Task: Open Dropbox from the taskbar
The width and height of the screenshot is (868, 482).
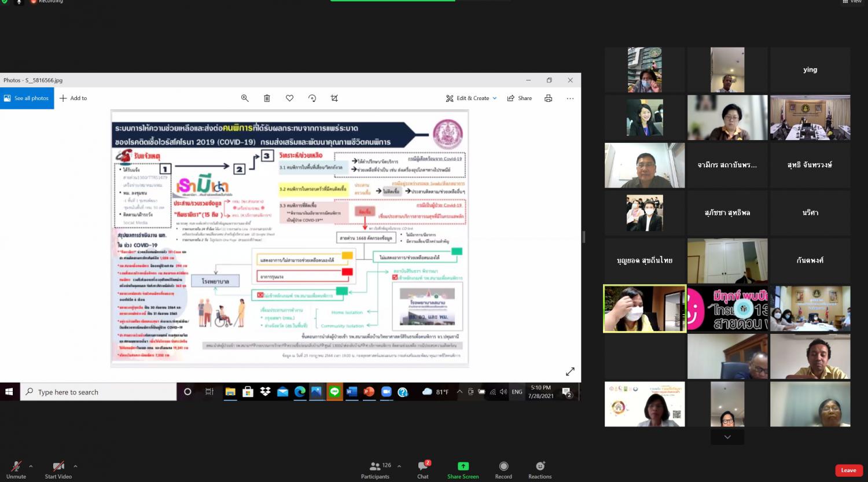Action: [265, 392]
